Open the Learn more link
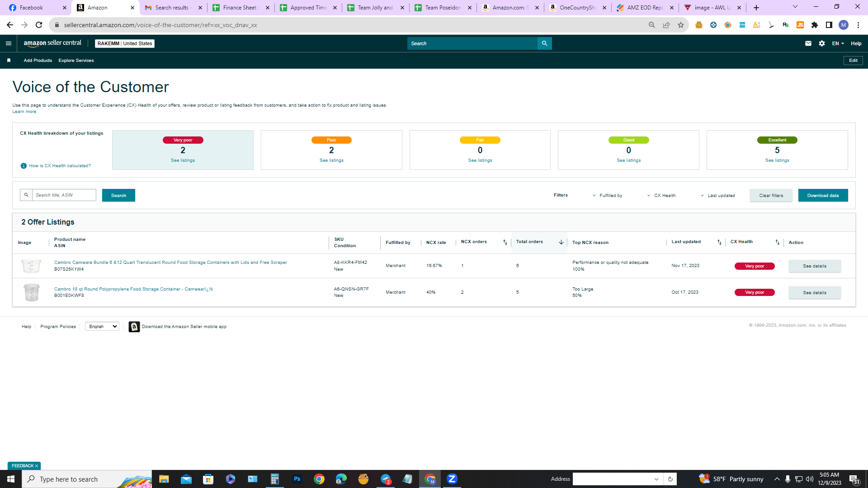The width and height of the screenshot is (868, 488). pos(24,112)
